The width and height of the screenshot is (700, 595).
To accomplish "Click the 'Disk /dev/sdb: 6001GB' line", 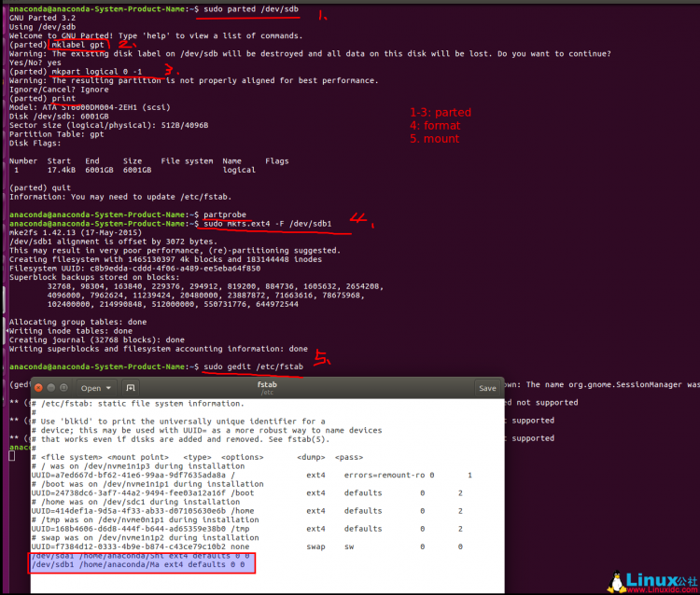I will click(59, 117).
